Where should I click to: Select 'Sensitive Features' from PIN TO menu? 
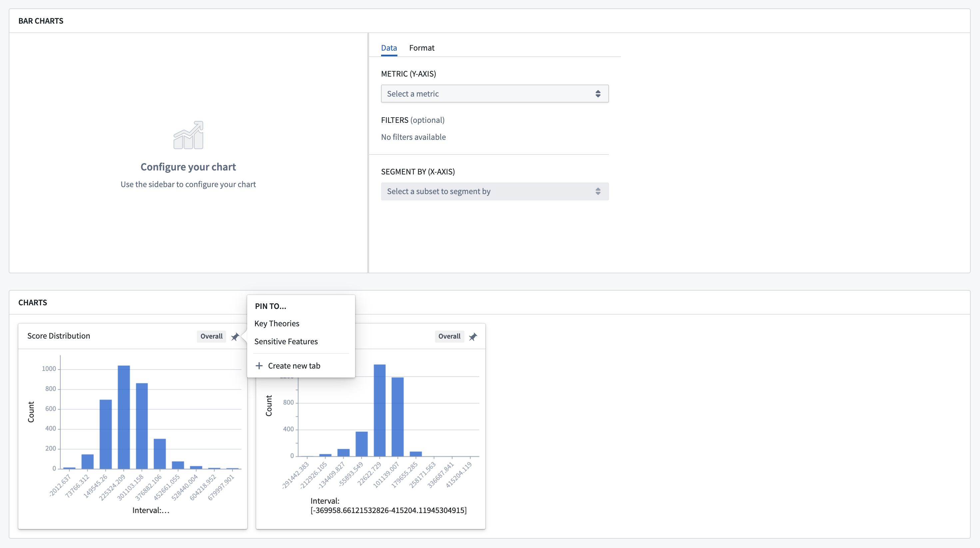286,342
